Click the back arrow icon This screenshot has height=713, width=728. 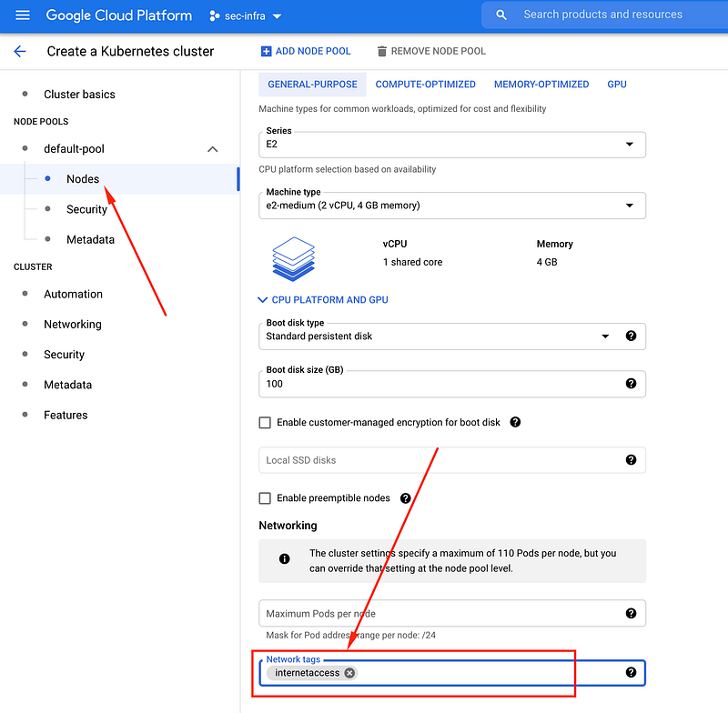[19, 51]
